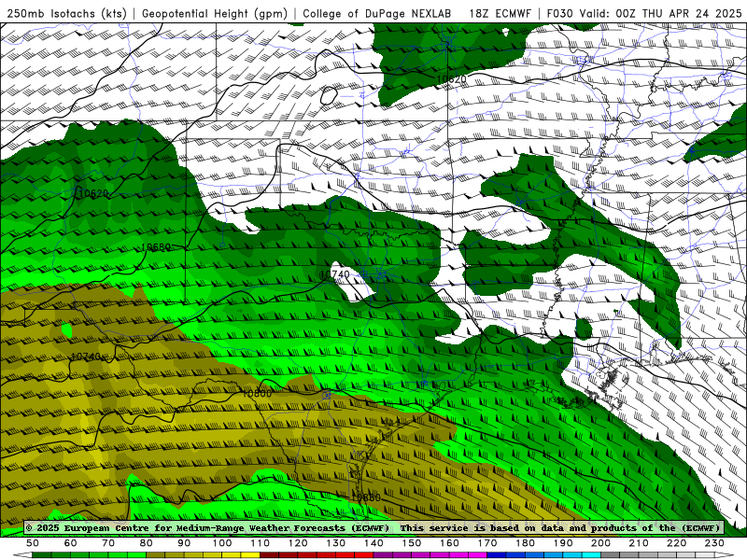Click the cyan segment of the color bar
Image resolution: width=747 pixels, height=560 pixels.
coord(591,555)
